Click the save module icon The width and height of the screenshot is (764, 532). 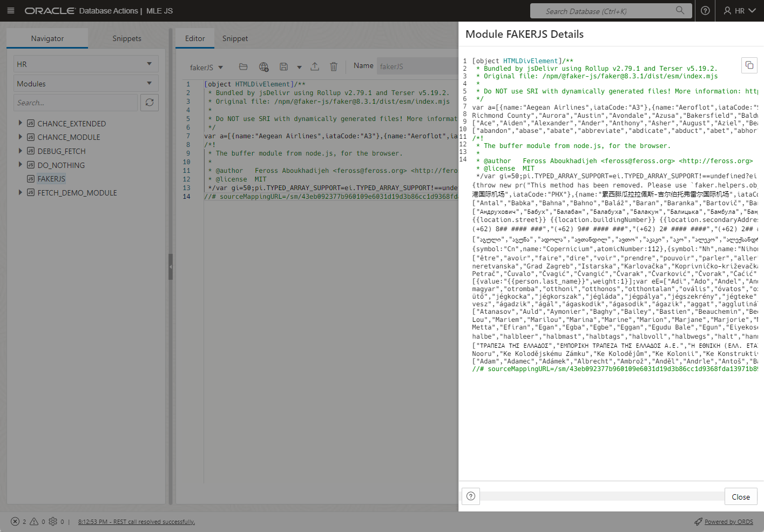click(x=283, y=66)
